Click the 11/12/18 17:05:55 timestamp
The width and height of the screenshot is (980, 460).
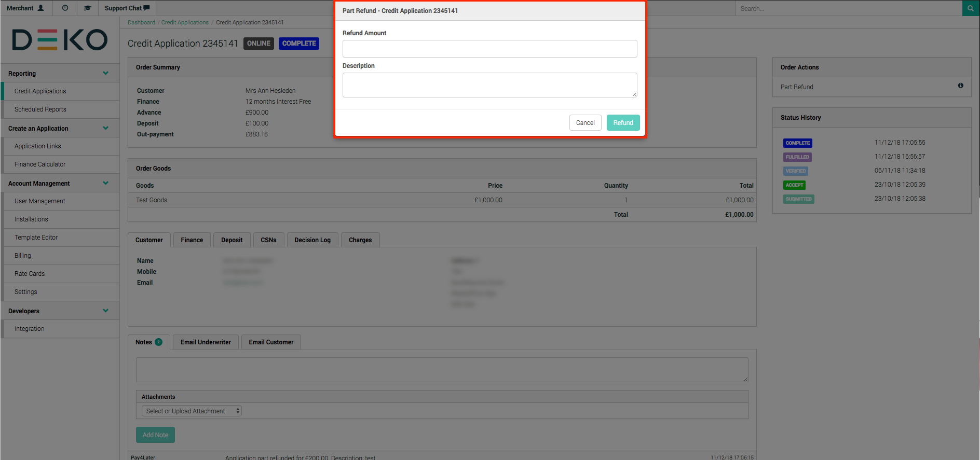coord(900,143)
